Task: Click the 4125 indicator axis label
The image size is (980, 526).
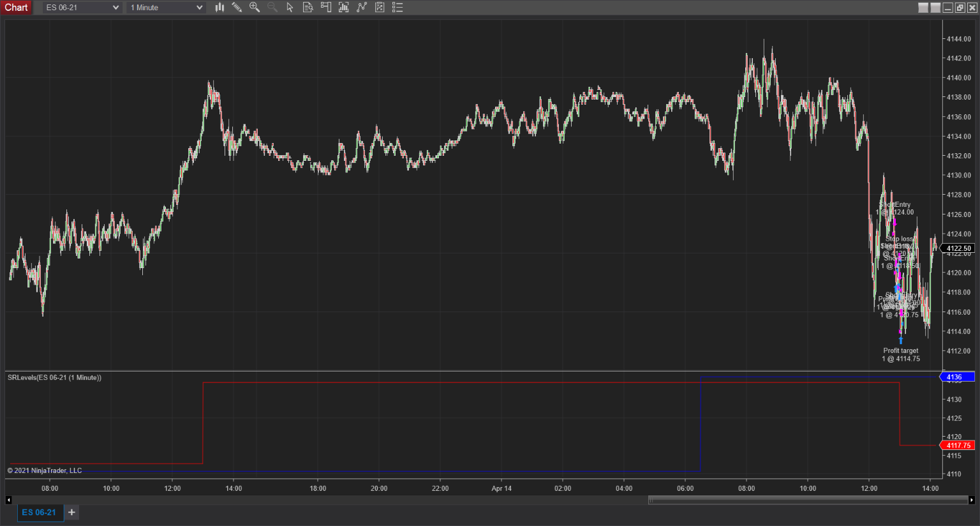Action: coord(954,419)
